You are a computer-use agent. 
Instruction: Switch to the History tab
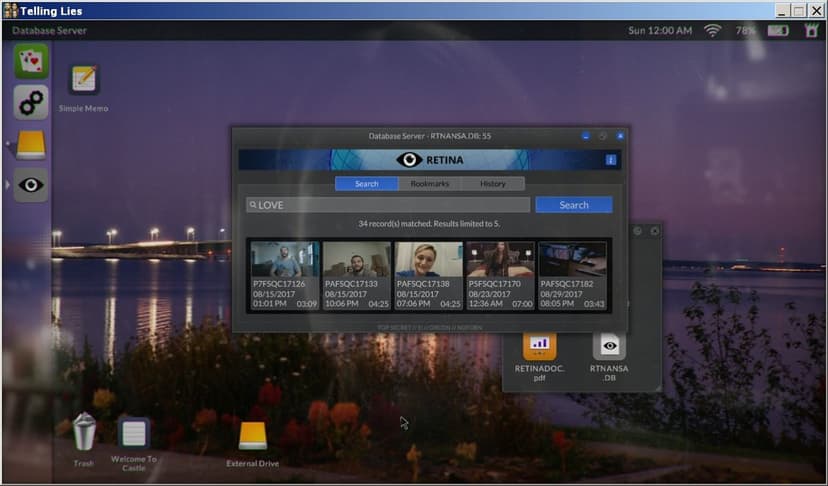click(x=493, y=184)
